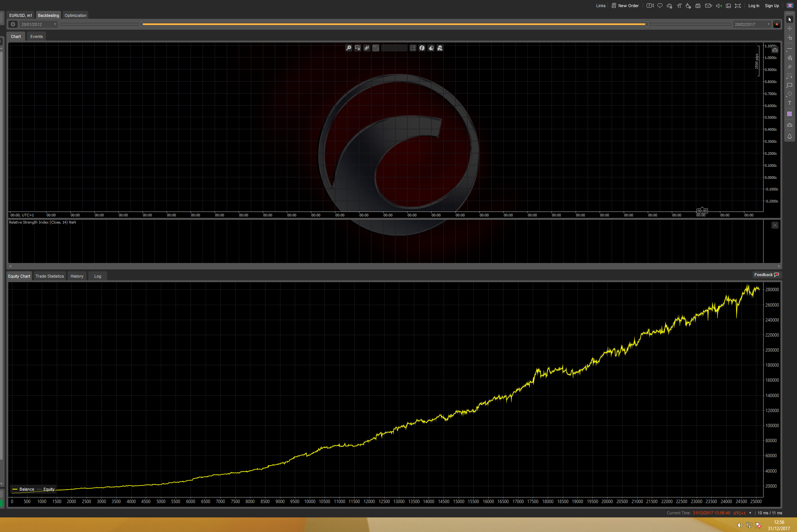Open hotkeys keyboard icon
The height and width of the screenshot is (532, 797).
[698, 6]
